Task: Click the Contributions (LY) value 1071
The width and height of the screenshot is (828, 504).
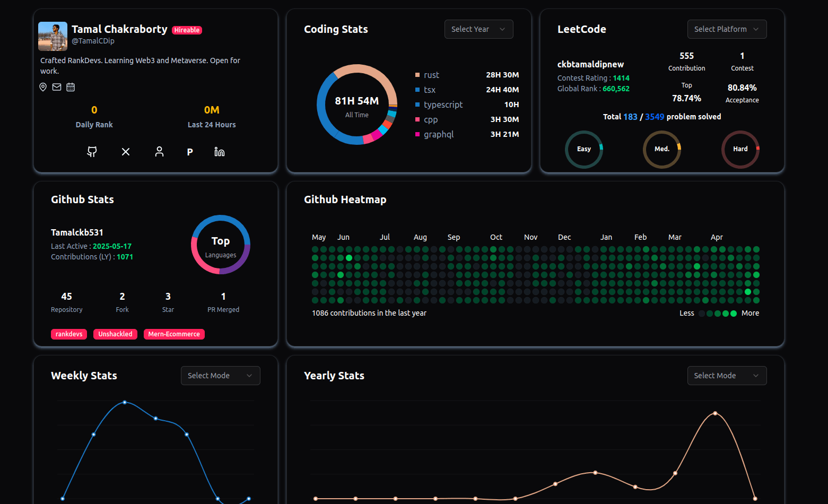Action: pos(125,257)
